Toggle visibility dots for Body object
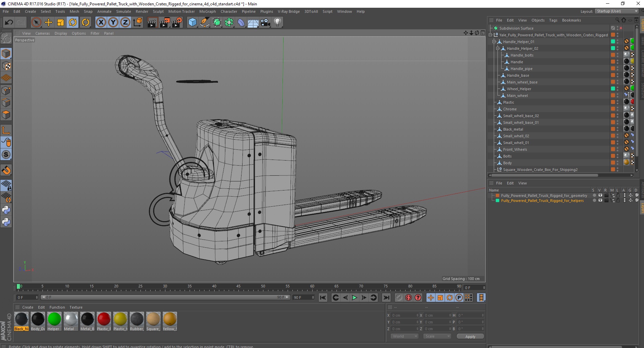The width and height of the screenshot is (644, 348). (x=617, y=163)
